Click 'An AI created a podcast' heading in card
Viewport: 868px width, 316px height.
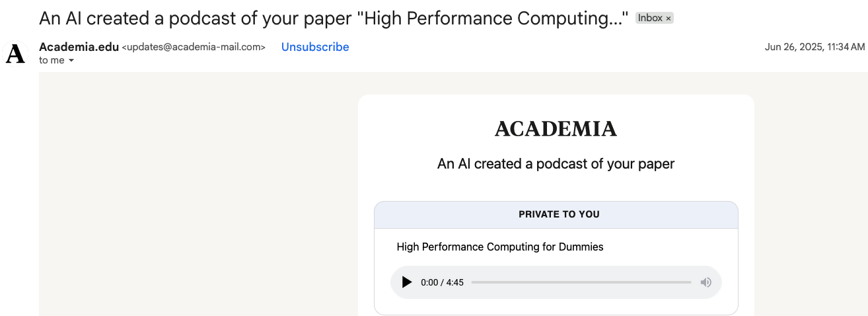tap(556, 164)
